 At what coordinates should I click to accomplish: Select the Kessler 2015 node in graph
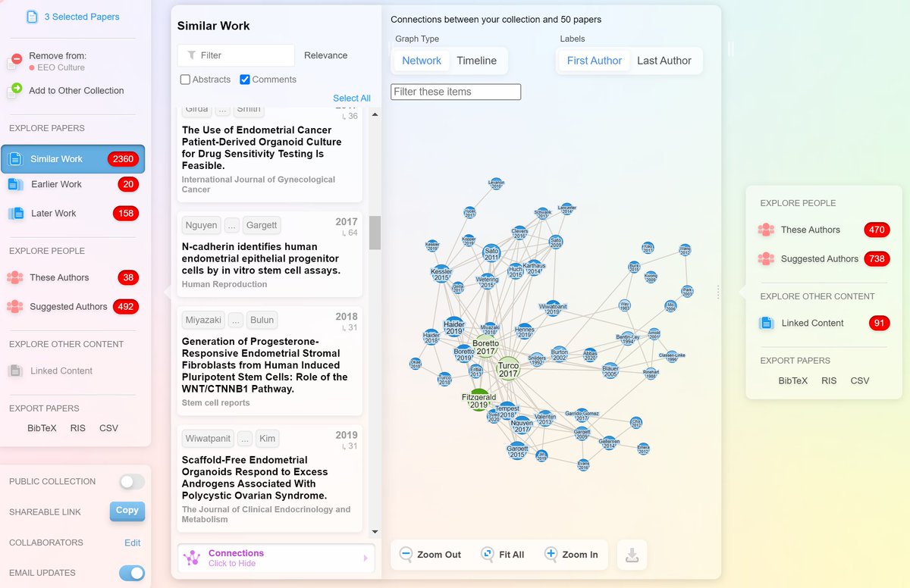441,274
